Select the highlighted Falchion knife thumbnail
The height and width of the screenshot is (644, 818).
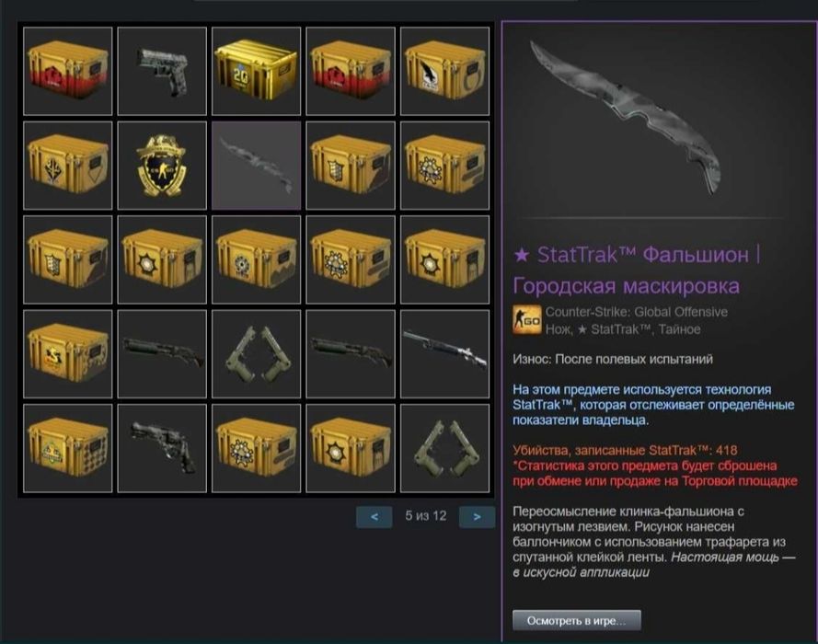256,166
